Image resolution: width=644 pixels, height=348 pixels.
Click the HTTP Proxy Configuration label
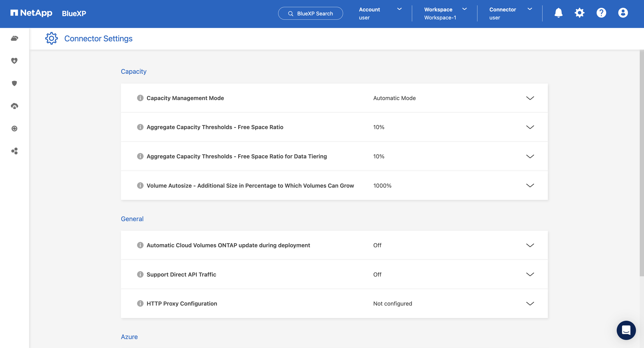click(x=182, y=304)
